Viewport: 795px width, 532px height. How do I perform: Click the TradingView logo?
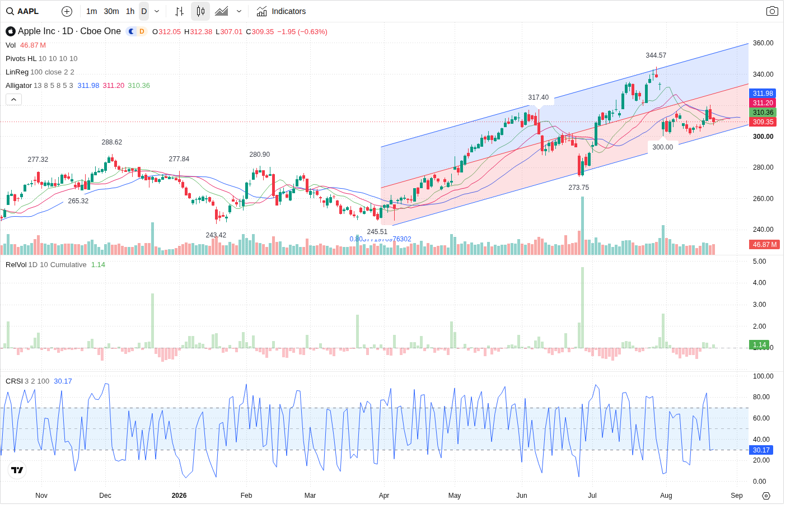(17, 470)
